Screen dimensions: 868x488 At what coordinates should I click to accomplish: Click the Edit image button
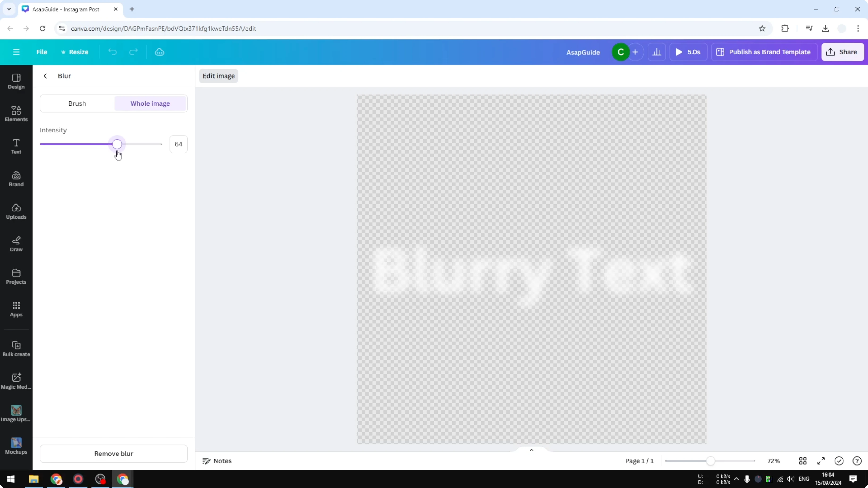[x=218, y=76]
